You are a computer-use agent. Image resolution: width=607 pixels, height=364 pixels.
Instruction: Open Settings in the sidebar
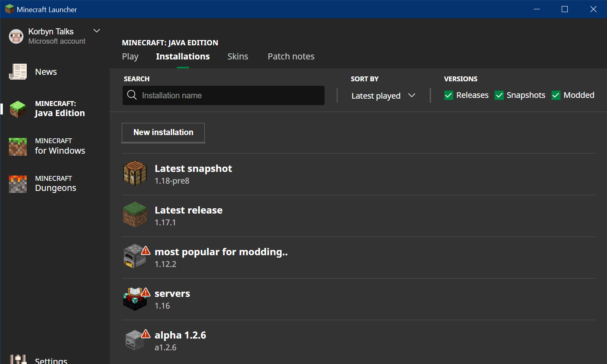coord(51,360)
